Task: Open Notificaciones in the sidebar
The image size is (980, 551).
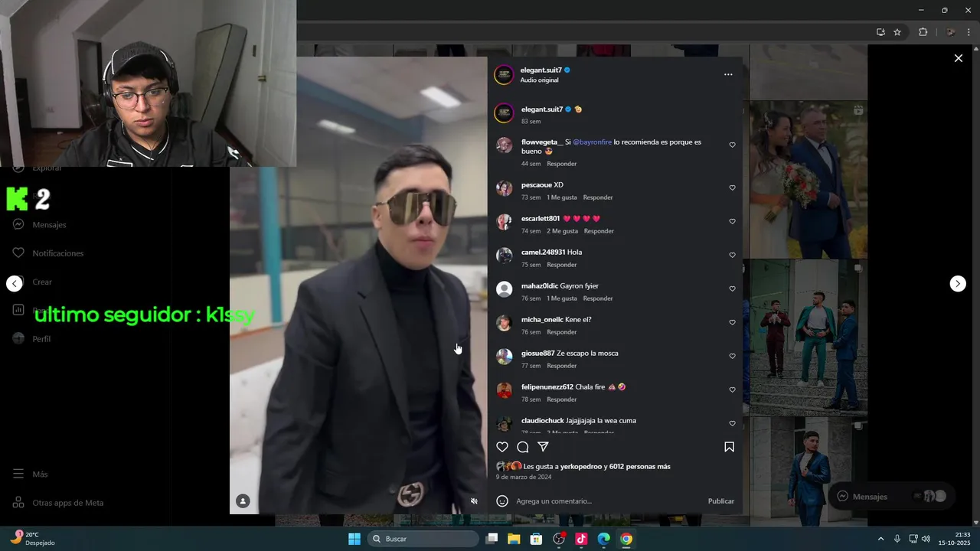Action: [48, 253]
